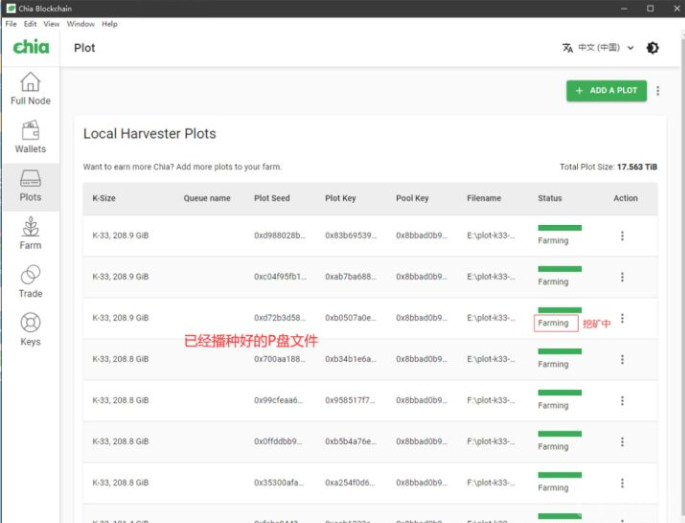685x523 pixels.
Task: Open language dropdown 中文 (中国)
Action: tap(605, 48)
